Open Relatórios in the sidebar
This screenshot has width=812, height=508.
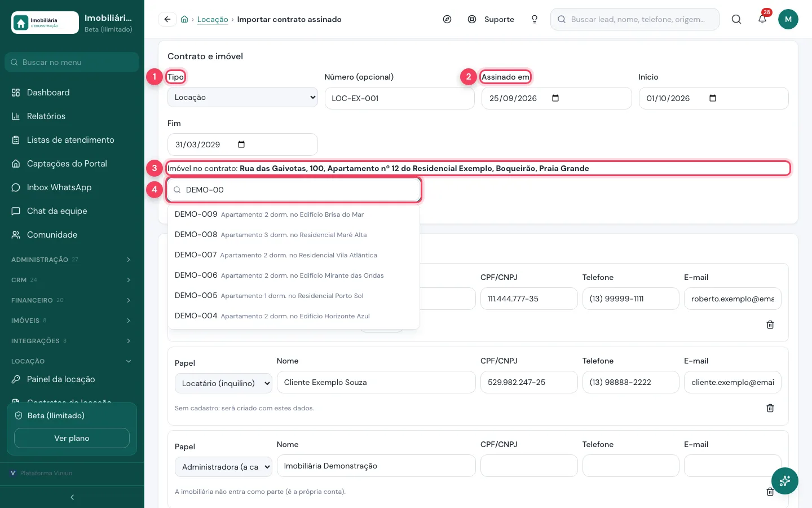[x=72, y=116]
